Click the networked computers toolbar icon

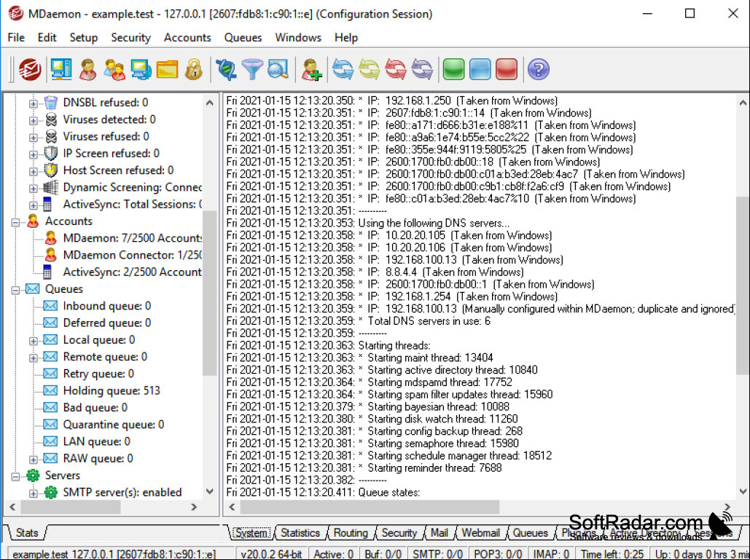tap(141, 70)
